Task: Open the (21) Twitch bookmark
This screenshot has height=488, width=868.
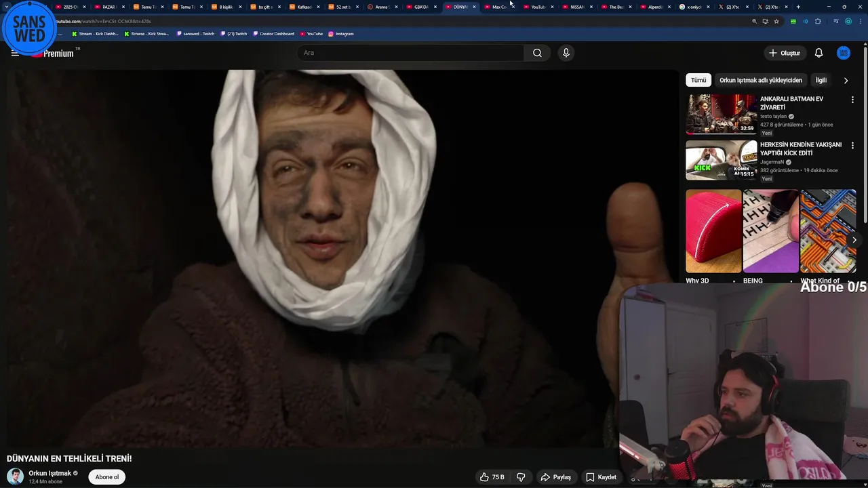Action: pos(234,33)
